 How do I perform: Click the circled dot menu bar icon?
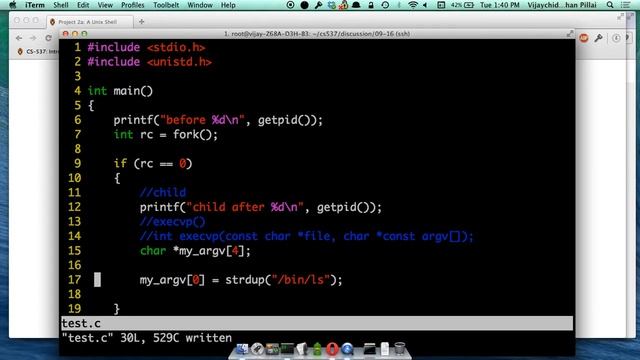pos(290,5)
